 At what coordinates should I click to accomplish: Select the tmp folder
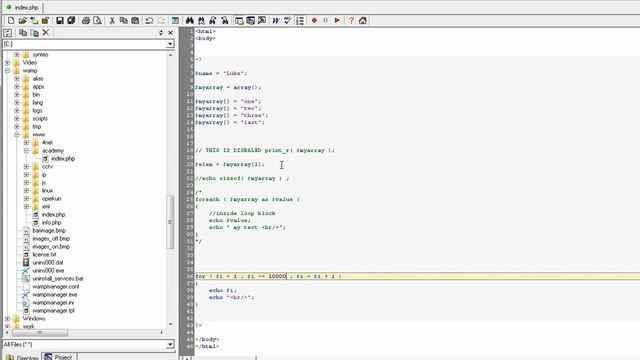coord(37,127)
